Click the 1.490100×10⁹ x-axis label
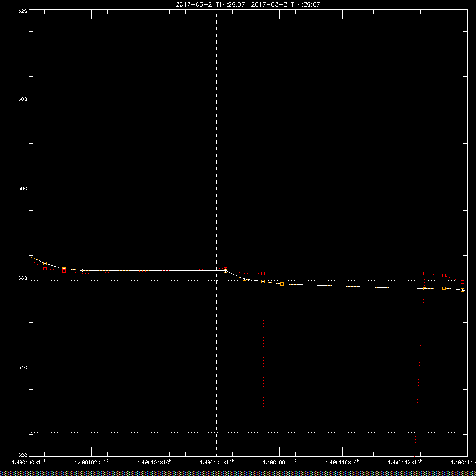The height and width of the screenshot is (476, 476). click(29, 462)
